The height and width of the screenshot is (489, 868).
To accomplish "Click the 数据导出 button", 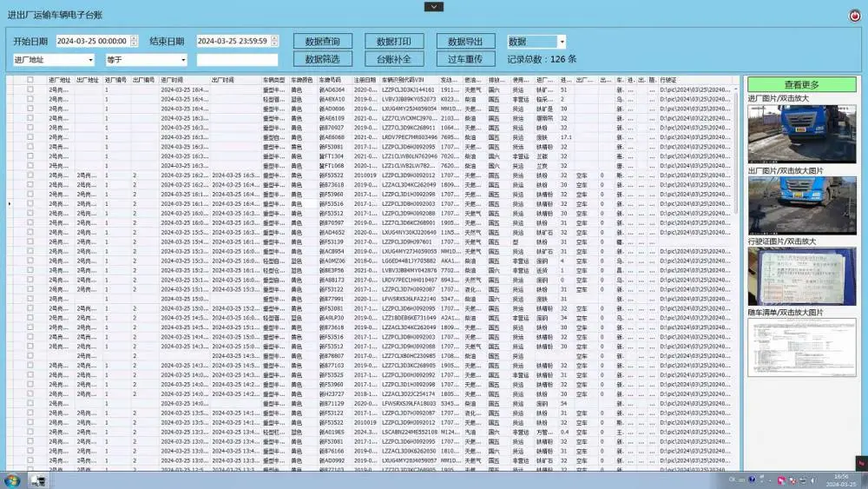I will tap(465, 42).
